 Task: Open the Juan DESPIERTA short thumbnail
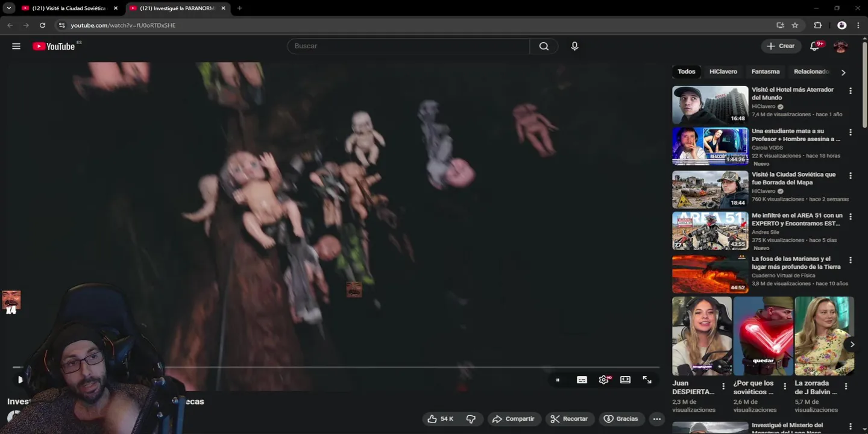pyautogui.click(x=702, y=336)
